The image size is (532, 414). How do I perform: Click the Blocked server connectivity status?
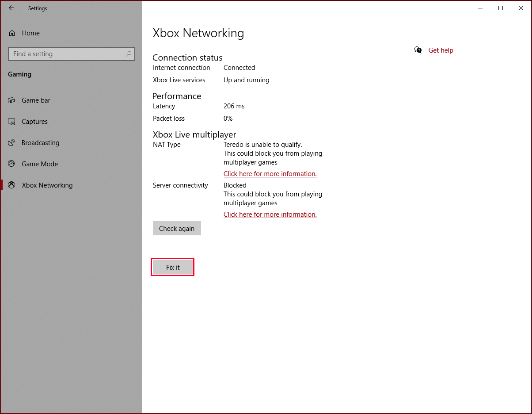(235, 185)
